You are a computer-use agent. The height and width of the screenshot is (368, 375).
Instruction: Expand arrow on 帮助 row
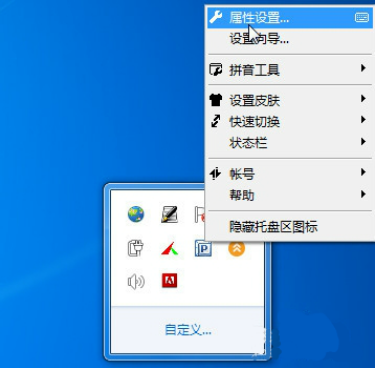[363, 194]
